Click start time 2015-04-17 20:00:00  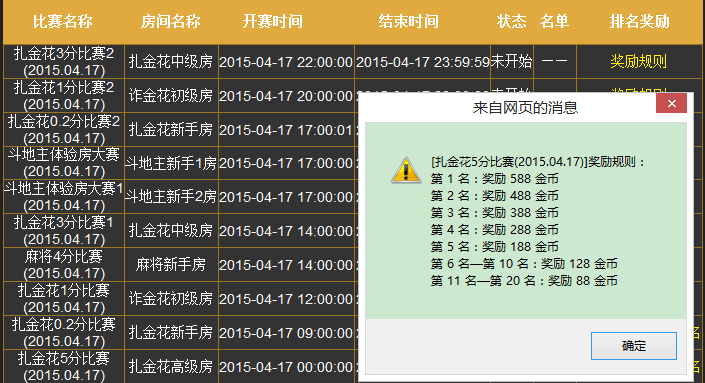pyautogui.click(x=286, y=96)
